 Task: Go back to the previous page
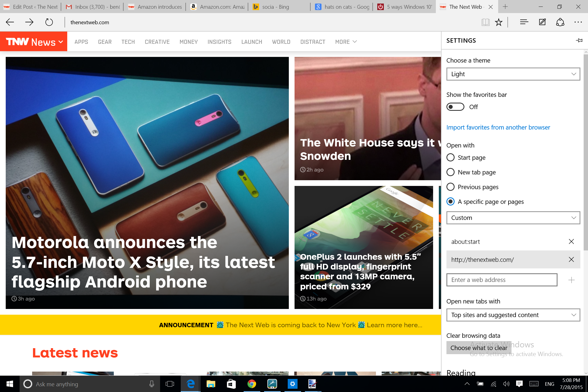tap(10, 22)
